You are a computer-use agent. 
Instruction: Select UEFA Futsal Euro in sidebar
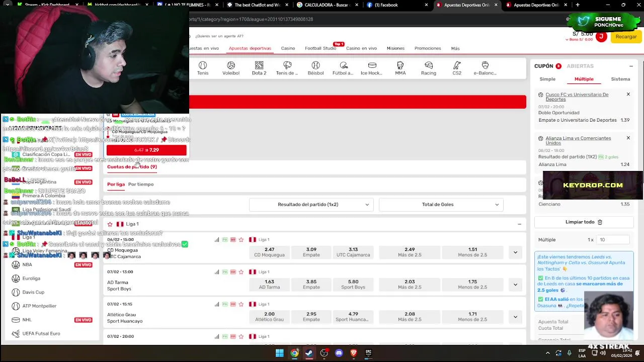41,333
